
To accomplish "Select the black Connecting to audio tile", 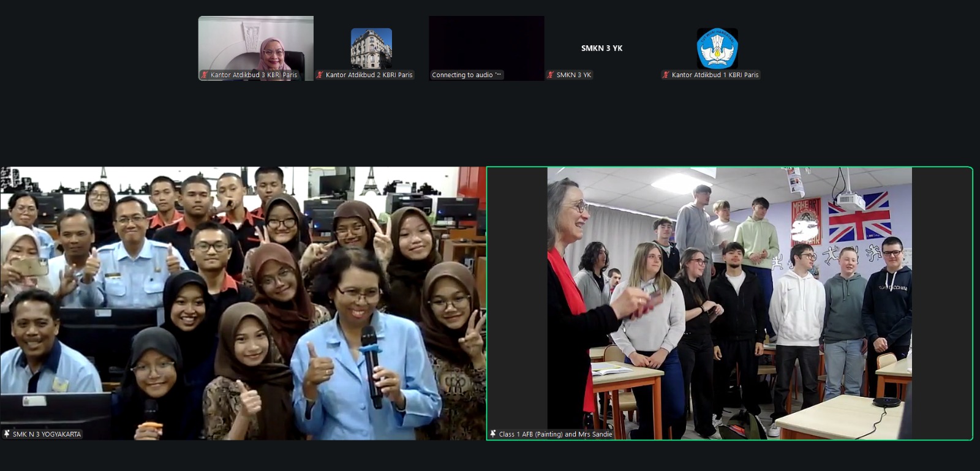I will click(x=486, y=48).
